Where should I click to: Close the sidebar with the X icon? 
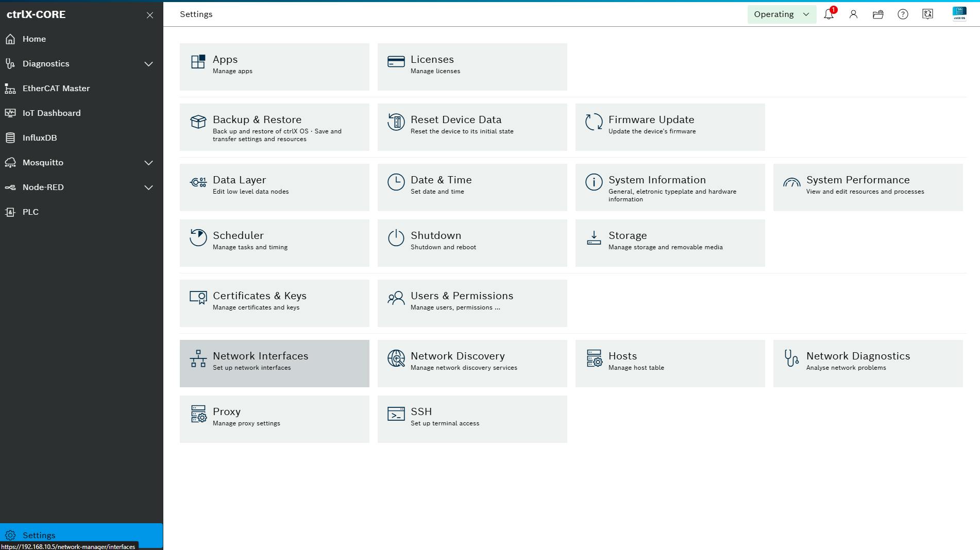click(x=150, y=15)
